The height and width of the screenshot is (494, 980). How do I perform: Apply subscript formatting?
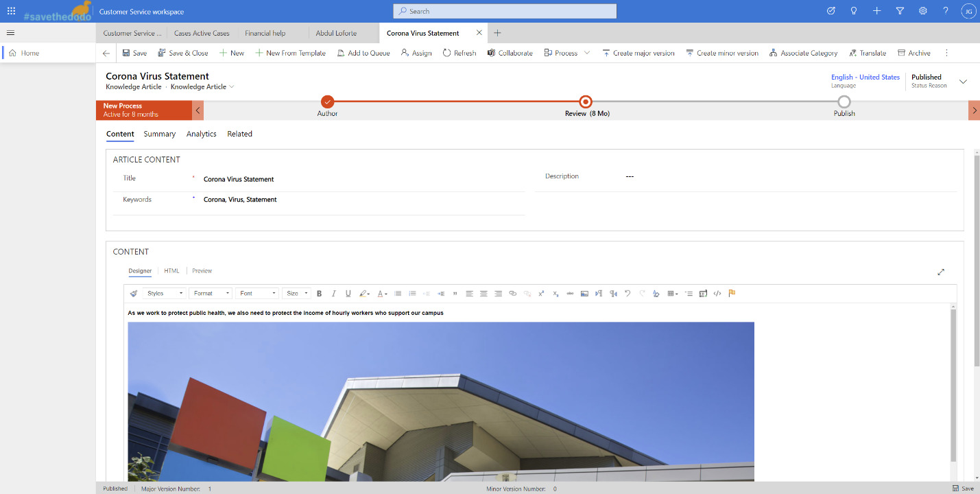click(x=555, y=293)
